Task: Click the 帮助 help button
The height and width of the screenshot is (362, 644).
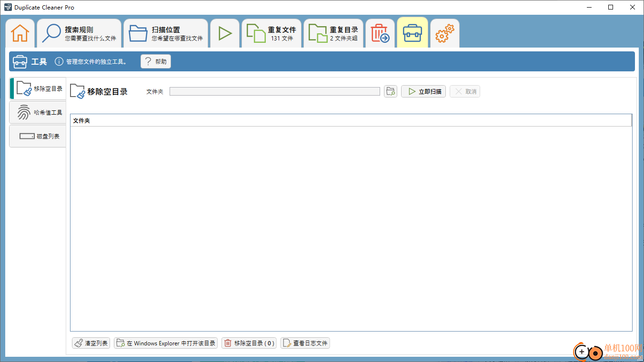Action: tap(156, 61)
